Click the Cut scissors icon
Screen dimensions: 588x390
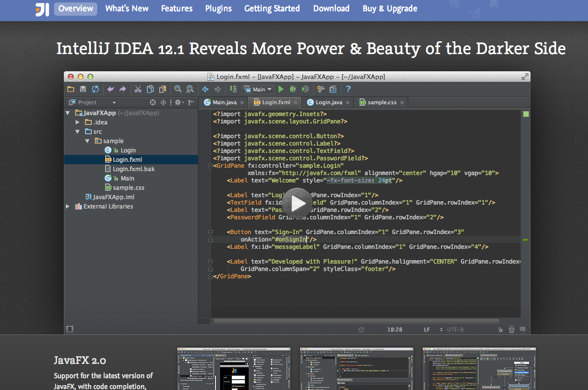pyautogui.click(x=138, y=89)
